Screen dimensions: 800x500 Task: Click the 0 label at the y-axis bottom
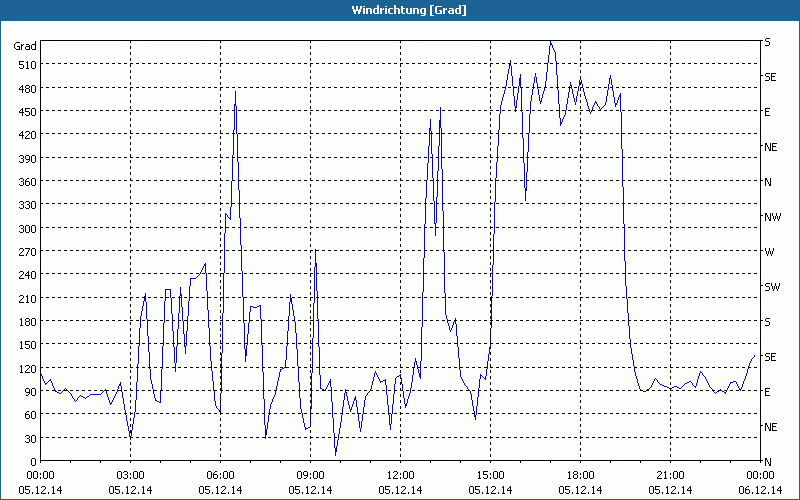[33, 461]
